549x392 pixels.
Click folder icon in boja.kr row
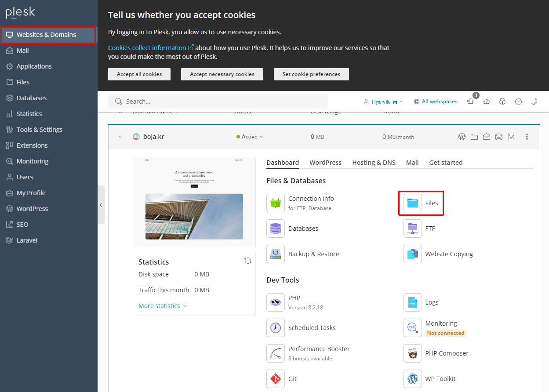(474, 137)
